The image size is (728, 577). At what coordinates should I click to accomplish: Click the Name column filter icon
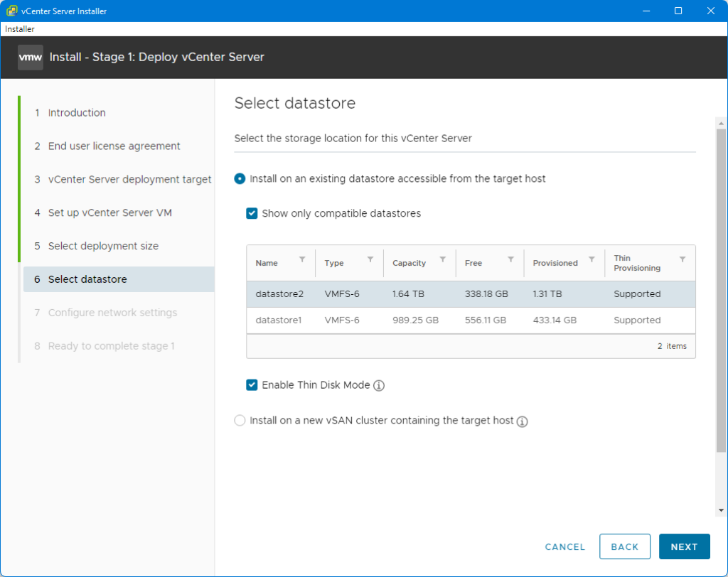[x=302, y=259]
